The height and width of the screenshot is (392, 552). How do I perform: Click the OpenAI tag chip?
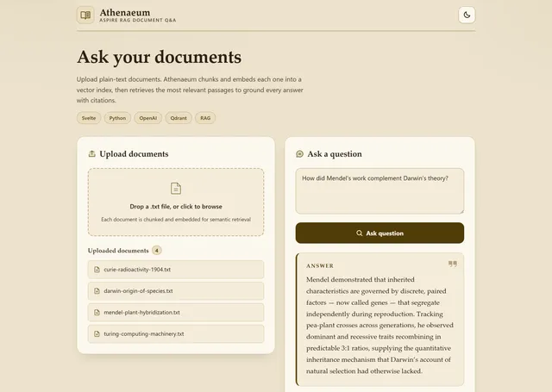pos(147,118)
